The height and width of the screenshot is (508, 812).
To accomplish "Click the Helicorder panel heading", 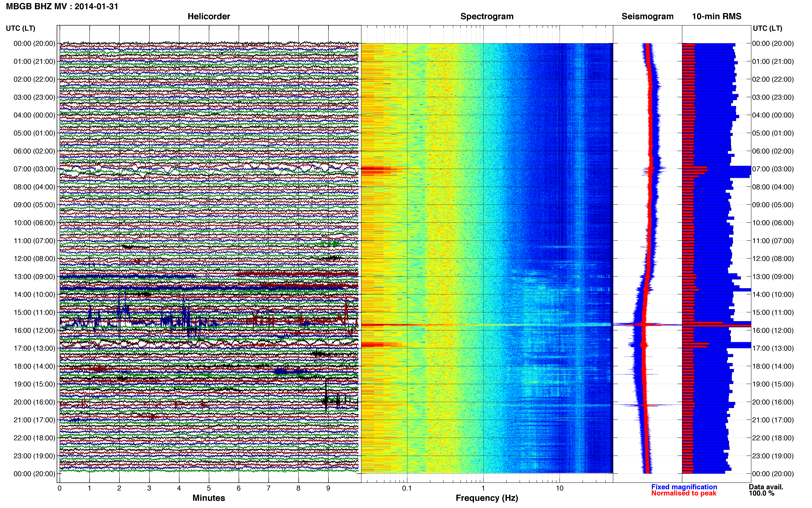I will tap(209, 16).
